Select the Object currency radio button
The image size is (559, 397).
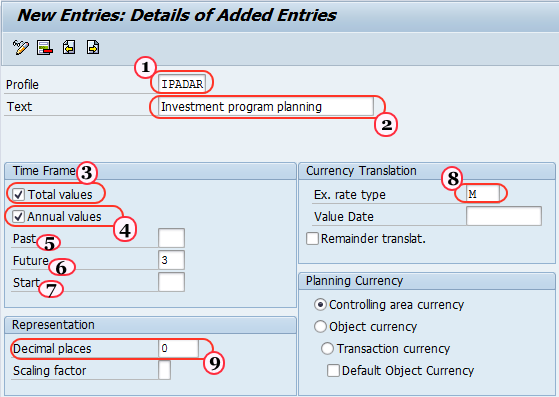(x=320, y=326)
